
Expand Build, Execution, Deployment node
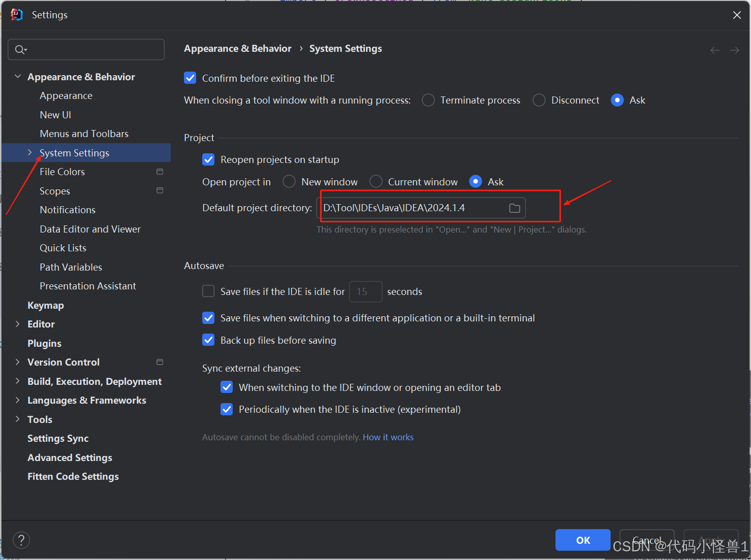click(18, 381)
